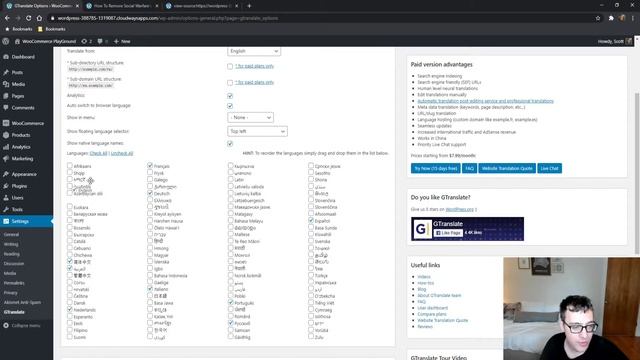Switch to the view-source browser tab

click(x=202, y=6)
